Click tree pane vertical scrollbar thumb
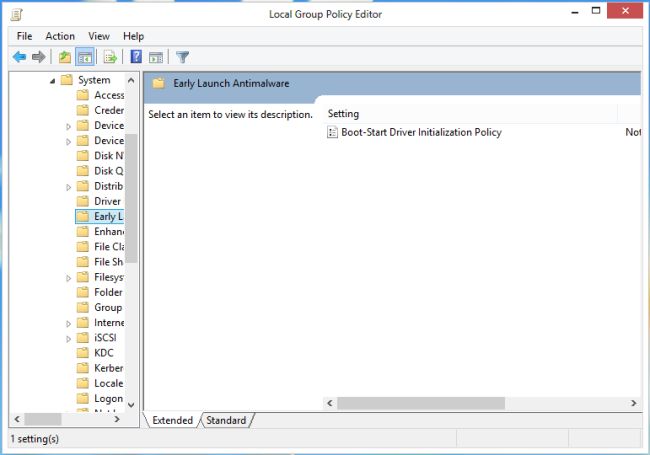Image resolution: width=650 pixels, height=455 pixels. coord(131,198)
